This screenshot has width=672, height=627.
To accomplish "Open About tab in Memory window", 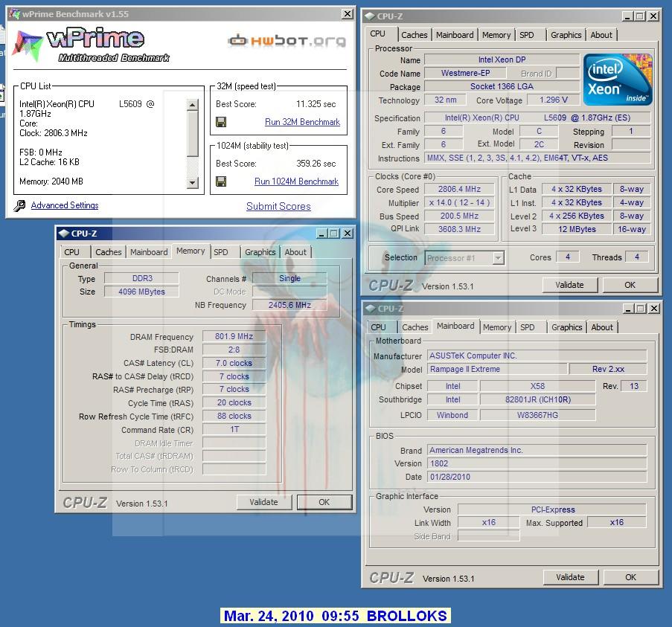I will (x=295, y=252).
